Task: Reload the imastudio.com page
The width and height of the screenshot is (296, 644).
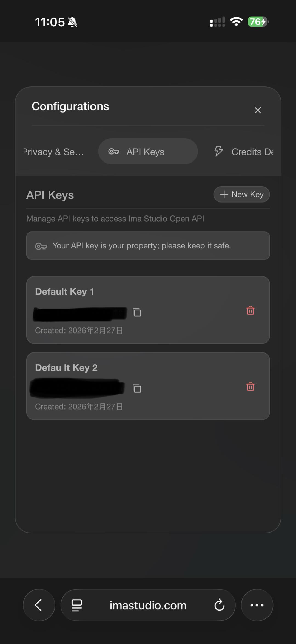Action: 220,605
